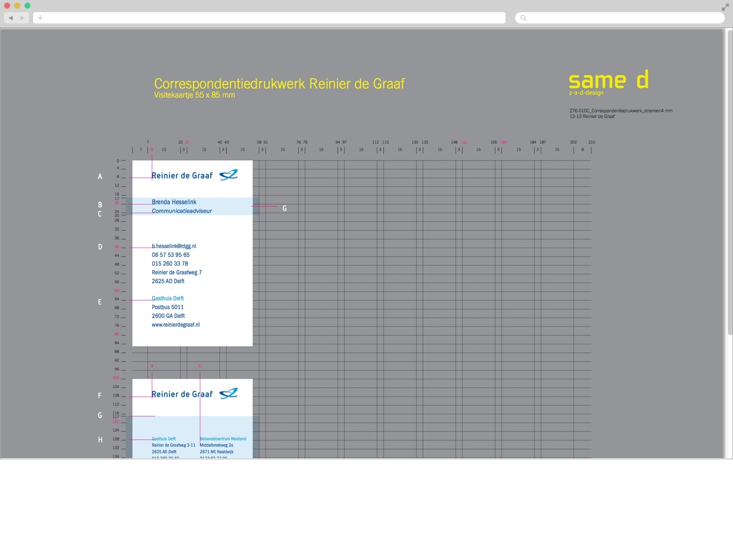Click the 'Communicatieadviseur' job title text
This screenshot has width=733, height=560.
(x=182, y=211)
